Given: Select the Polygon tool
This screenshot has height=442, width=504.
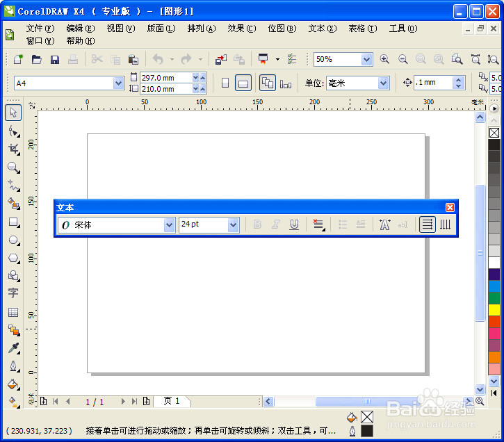Looking at the screenshot, I should (13, 258).
